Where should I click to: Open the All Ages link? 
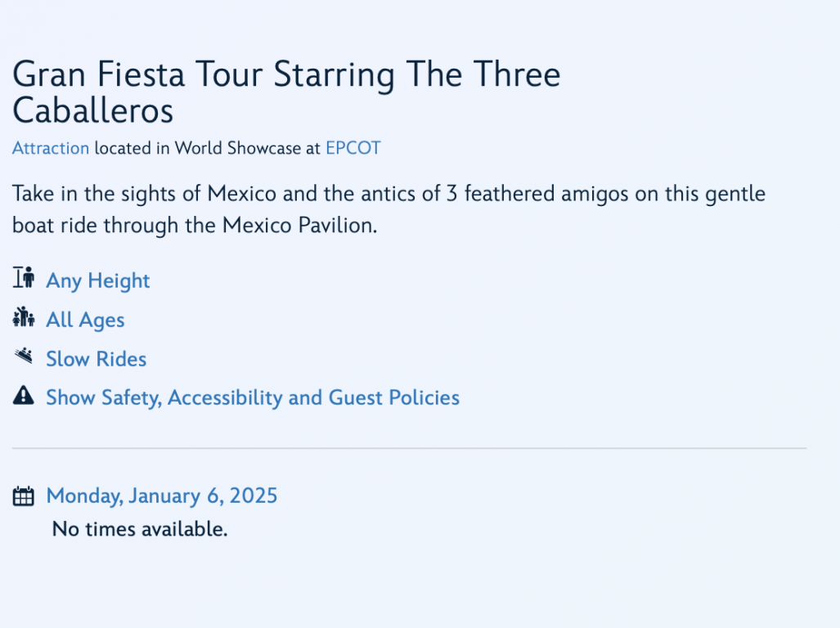point(85,321)
